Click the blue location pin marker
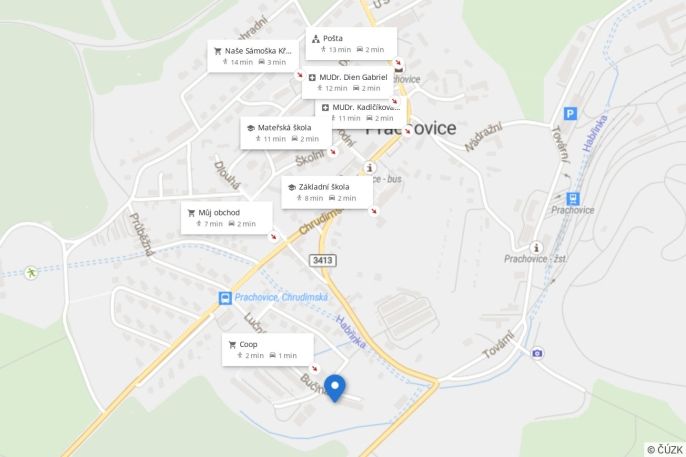This screenshot has height=457, width=686. tap(335, 388)
